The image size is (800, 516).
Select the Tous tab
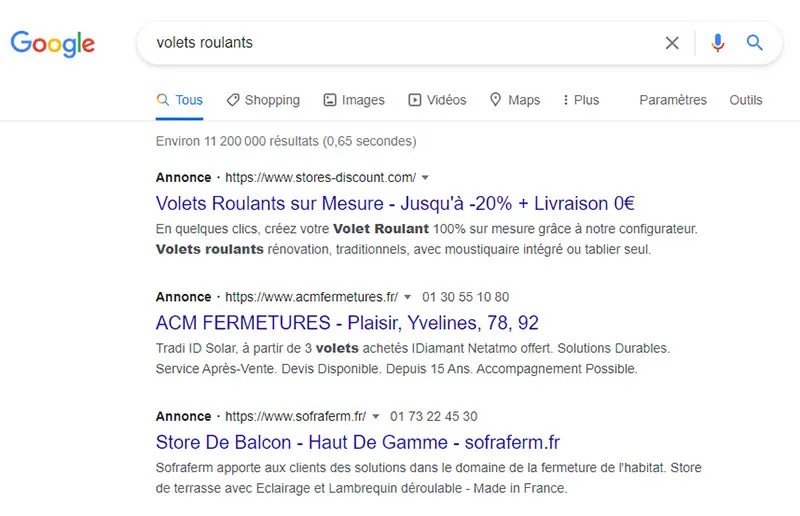[180, 100]
